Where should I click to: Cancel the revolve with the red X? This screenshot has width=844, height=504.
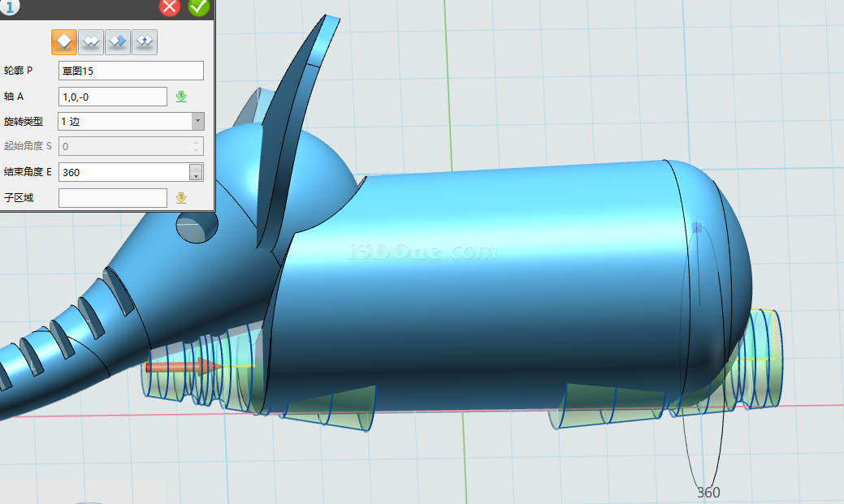click(x=170, y=7)
